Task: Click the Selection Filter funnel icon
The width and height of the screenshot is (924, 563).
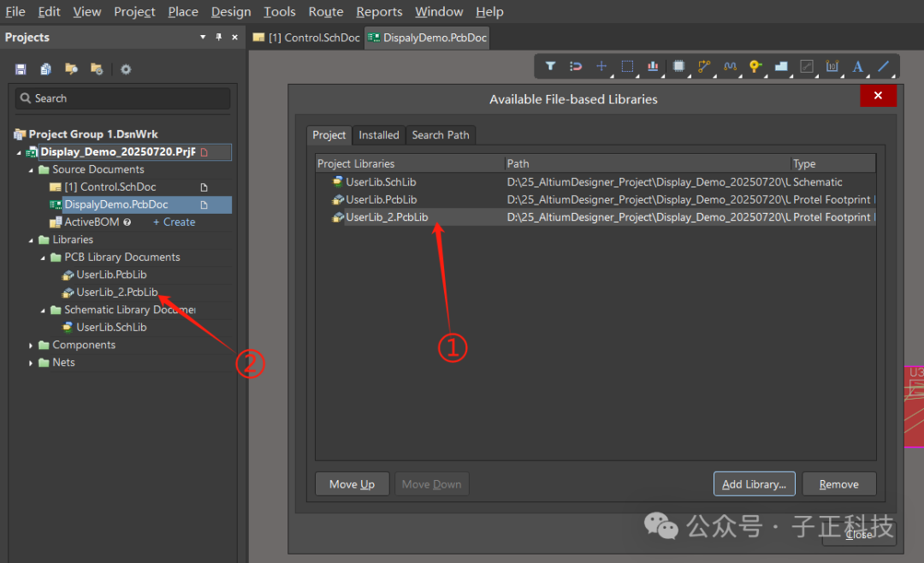Action: tap(550, 66)
